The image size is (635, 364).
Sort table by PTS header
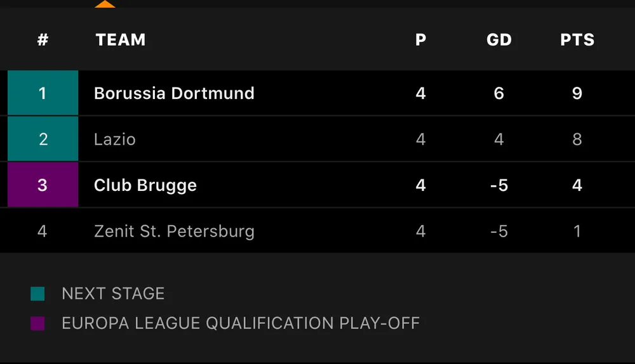[577, 40]
